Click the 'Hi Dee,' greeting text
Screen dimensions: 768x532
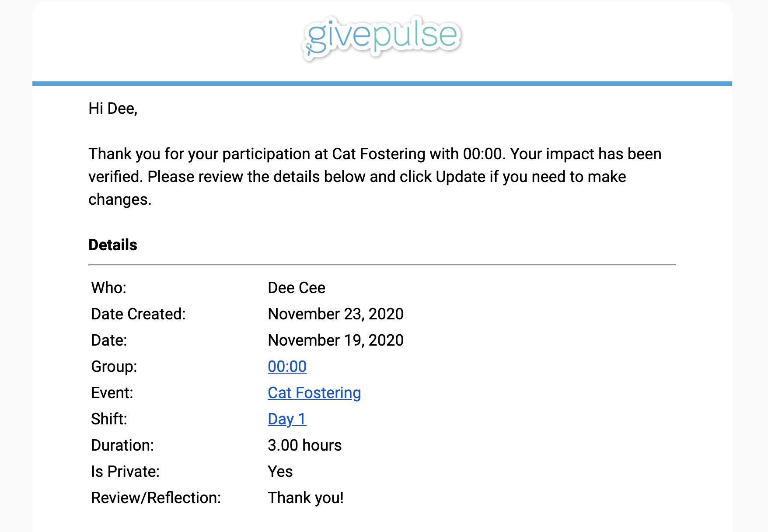point(113,108)
